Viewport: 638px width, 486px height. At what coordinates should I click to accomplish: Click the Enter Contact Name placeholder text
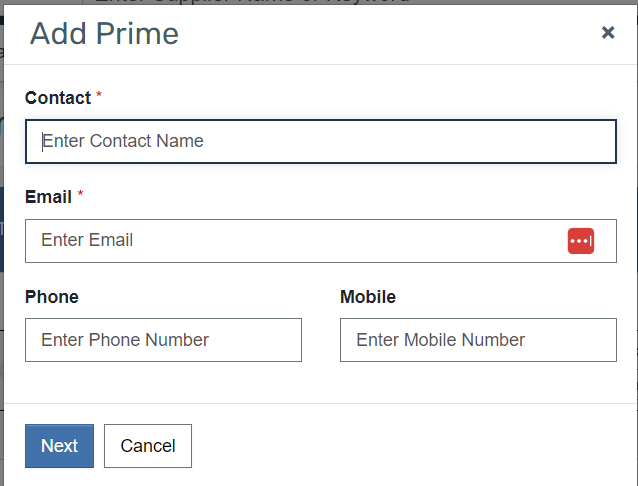point(122,141)
